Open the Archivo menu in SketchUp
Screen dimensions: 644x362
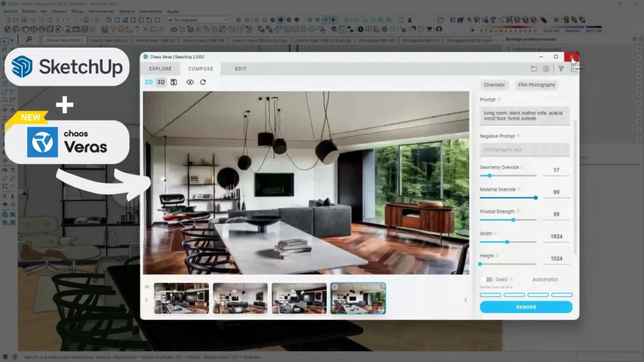point(10,11)
